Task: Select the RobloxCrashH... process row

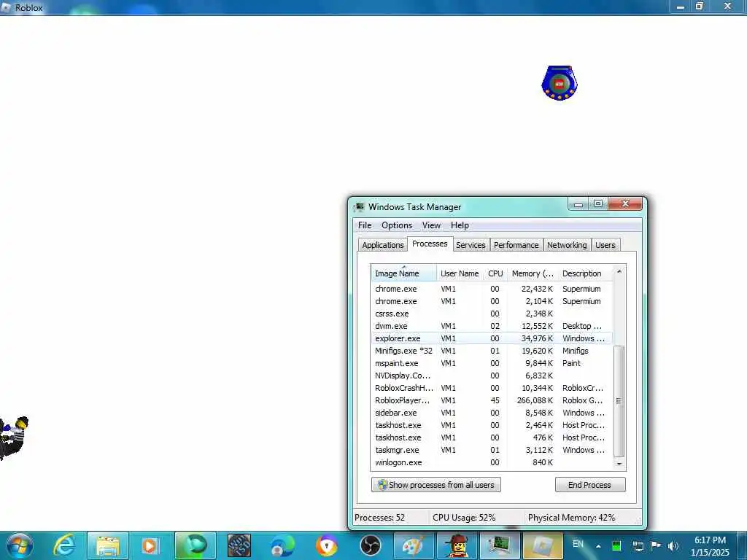Action: (x=492, y=388)
